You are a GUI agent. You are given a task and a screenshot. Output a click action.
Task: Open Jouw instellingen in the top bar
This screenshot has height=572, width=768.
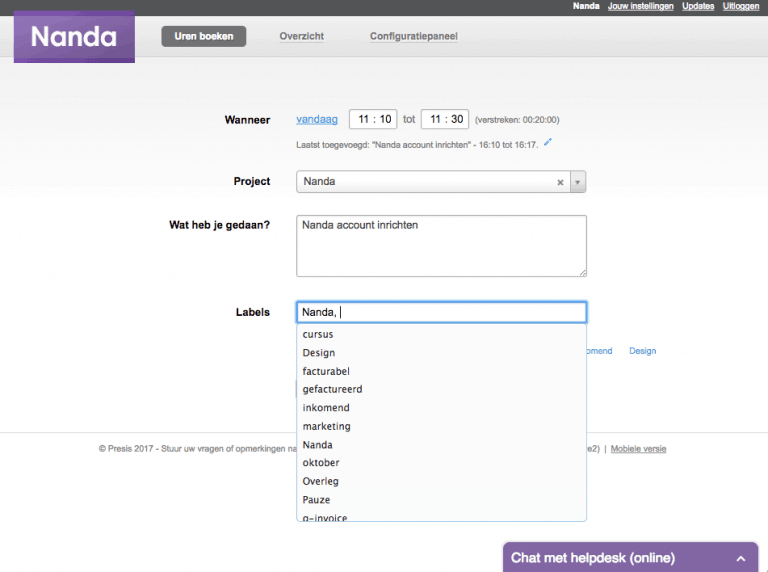(641, 6)
